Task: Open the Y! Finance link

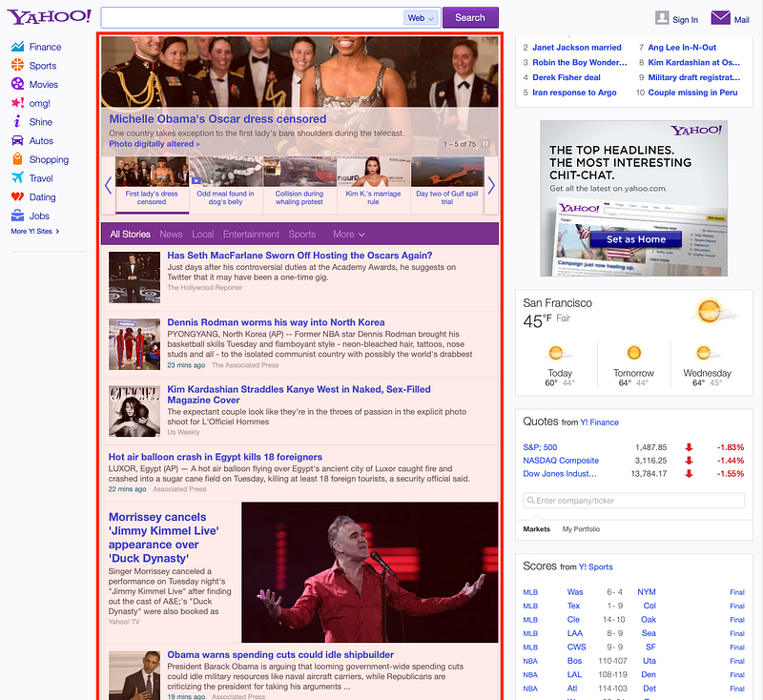Action: point(599,422)
